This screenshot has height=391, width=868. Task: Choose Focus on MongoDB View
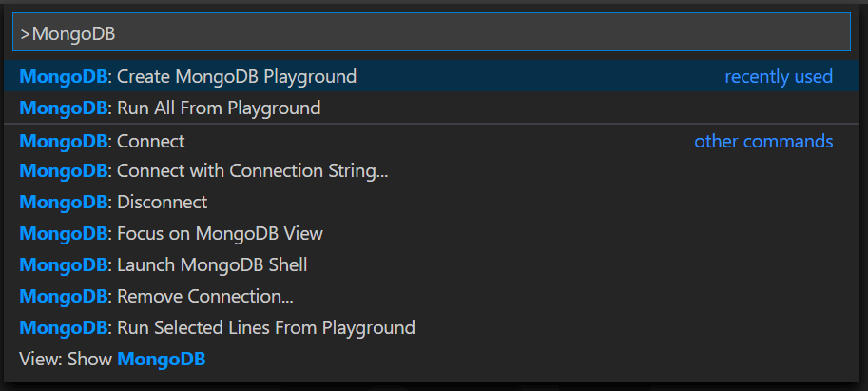tap(220, 233)
